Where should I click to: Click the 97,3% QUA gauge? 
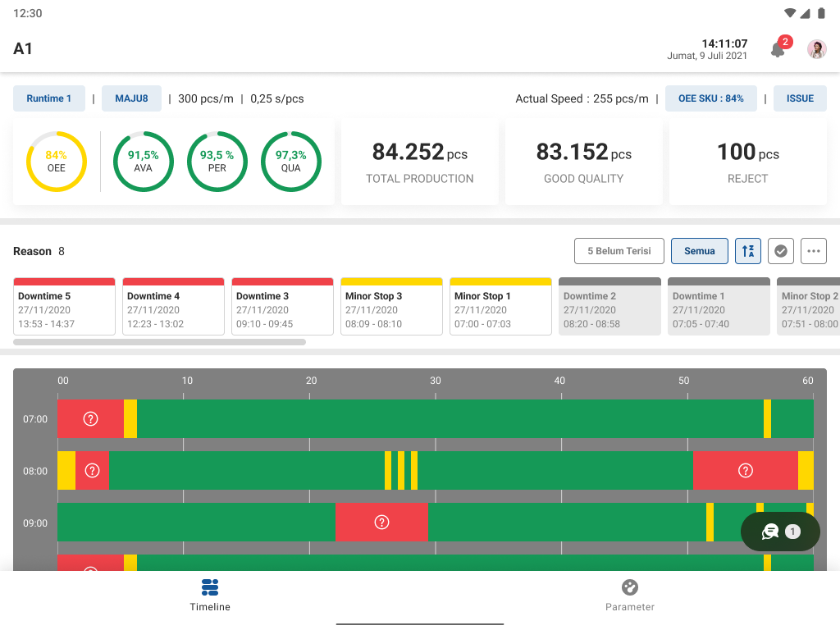pyautogui.click(x=291, y=162)
